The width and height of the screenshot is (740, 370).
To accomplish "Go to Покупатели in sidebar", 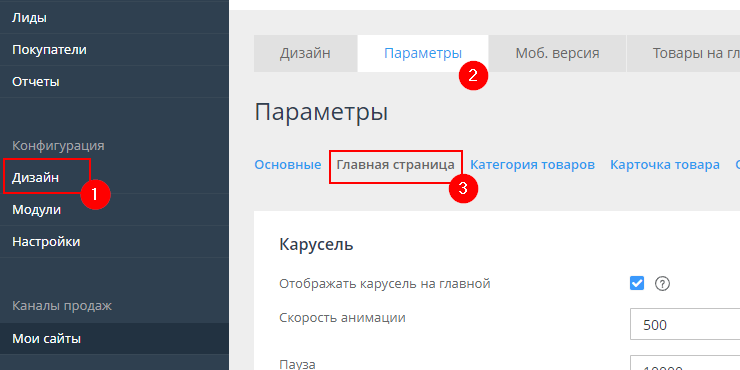I will click(x=114, y=50).
